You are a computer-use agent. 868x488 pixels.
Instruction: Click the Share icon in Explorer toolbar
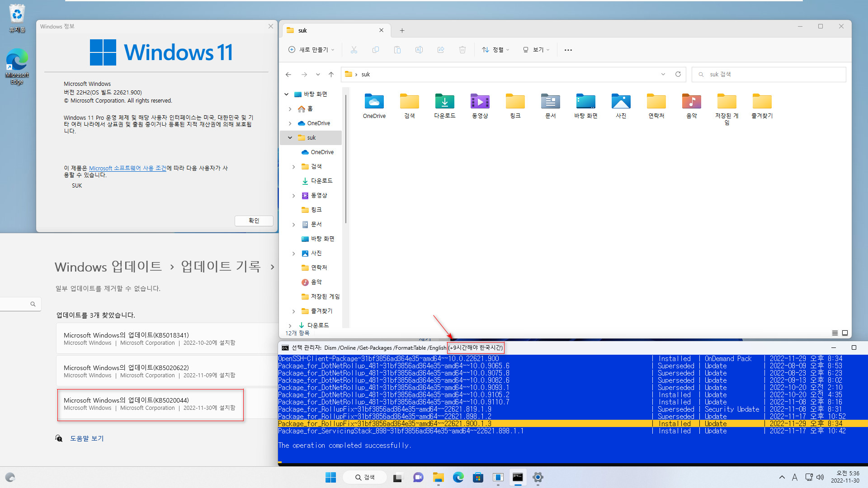tap(440, 50)
